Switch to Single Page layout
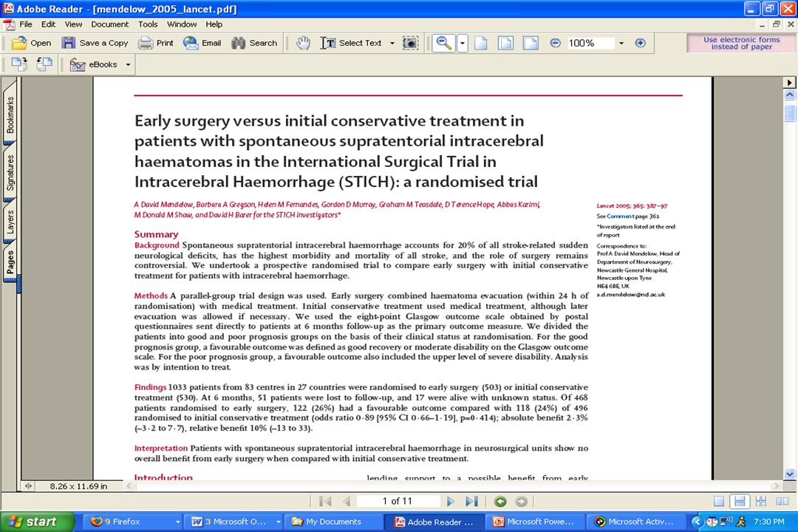The width and height of the screenshot is (798, 532). [719, 502]
